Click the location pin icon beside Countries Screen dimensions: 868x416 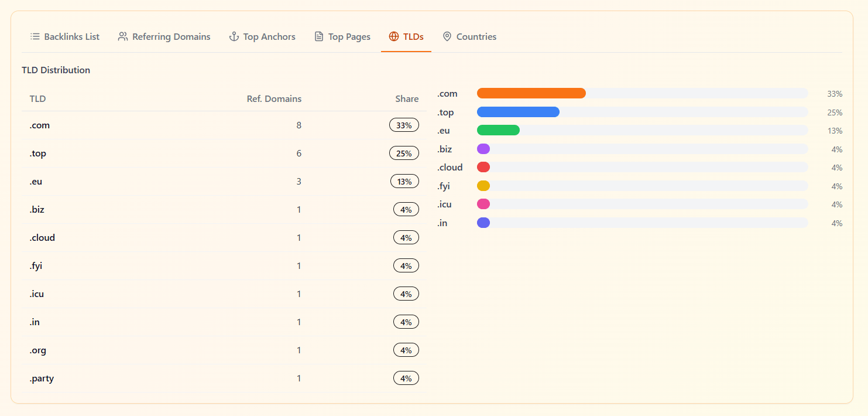447,36
